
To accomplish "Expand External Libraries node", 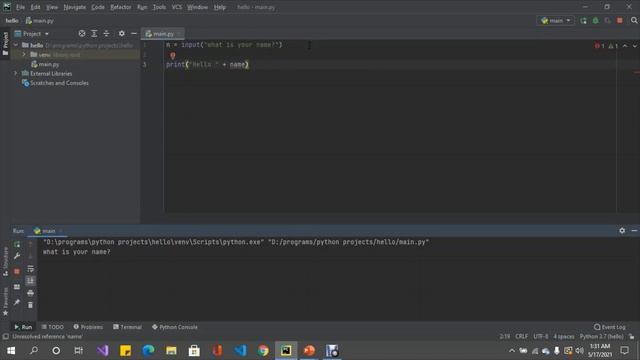I will pos(16,73).
